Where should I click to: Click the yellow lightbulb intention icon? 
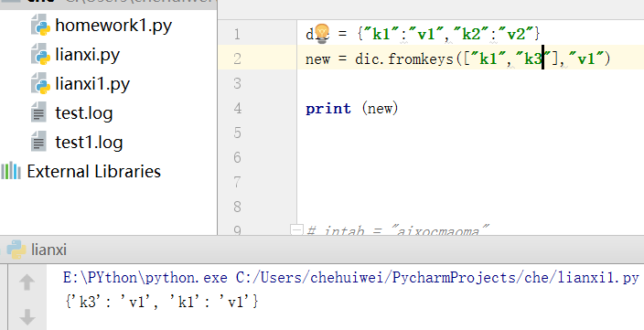322,33
